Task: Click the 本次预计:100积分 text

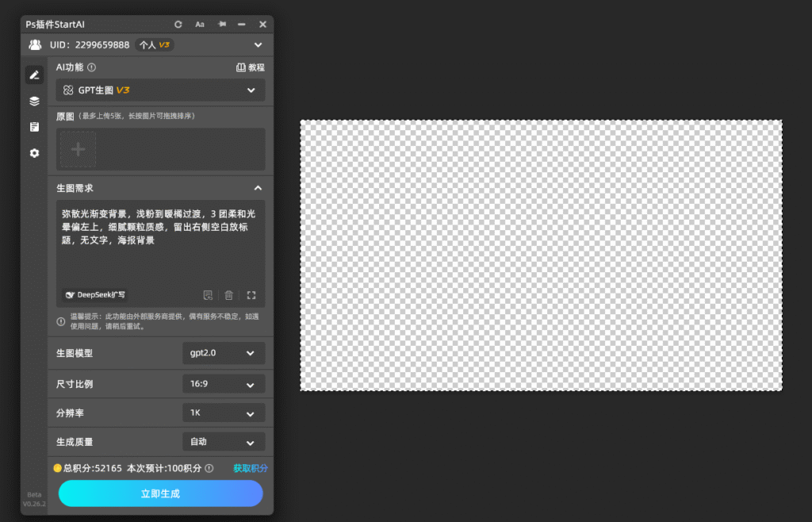Action: (164, 468)
